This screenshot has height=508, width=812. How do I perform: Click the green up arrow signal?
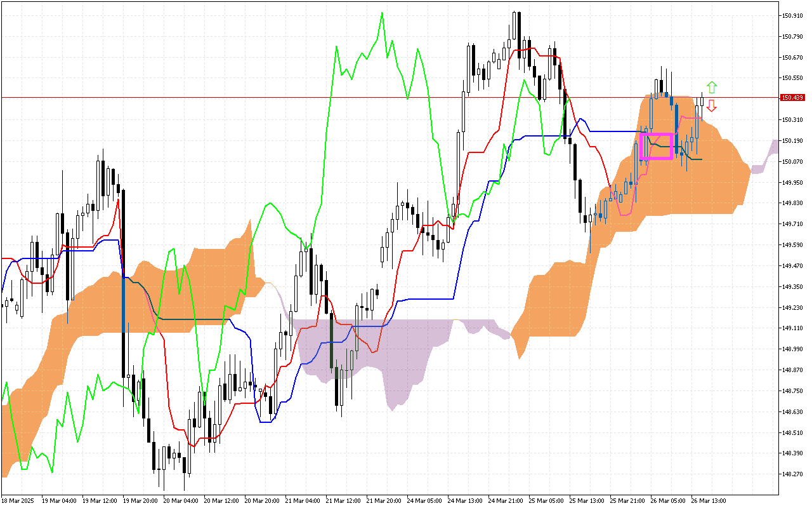click(712, 88)
